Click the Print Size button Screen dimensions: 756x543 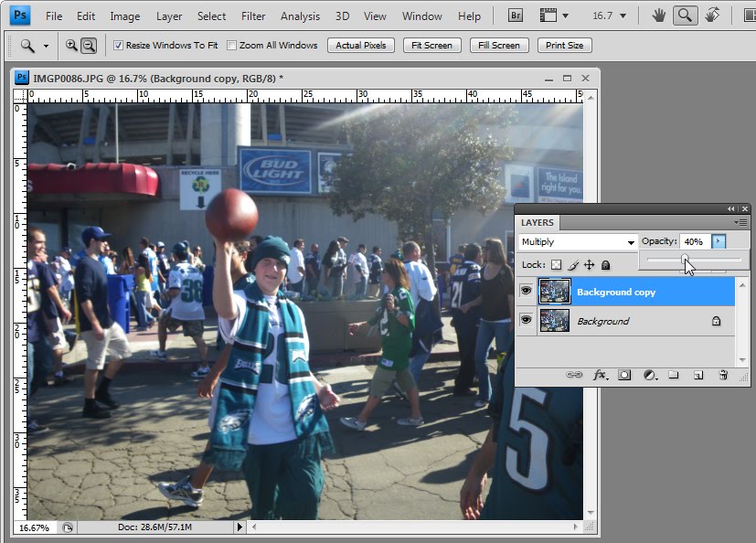click(x=565, y=46)
